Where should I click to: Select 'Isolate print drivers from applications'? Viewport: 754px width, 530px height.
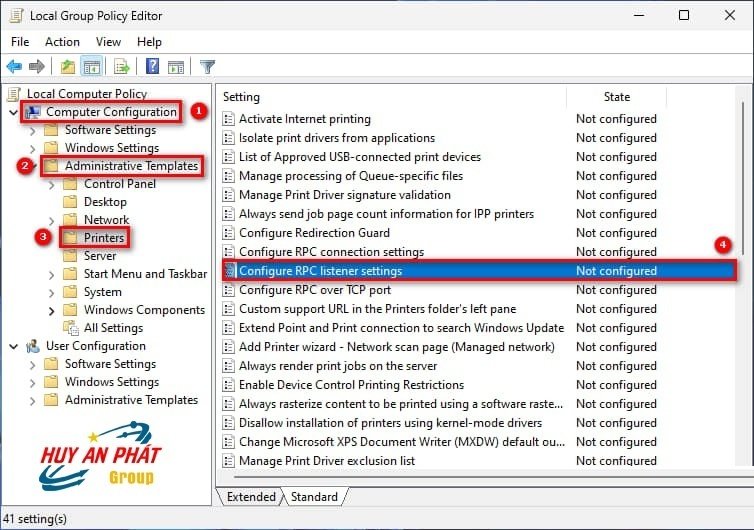coord(337,138)
